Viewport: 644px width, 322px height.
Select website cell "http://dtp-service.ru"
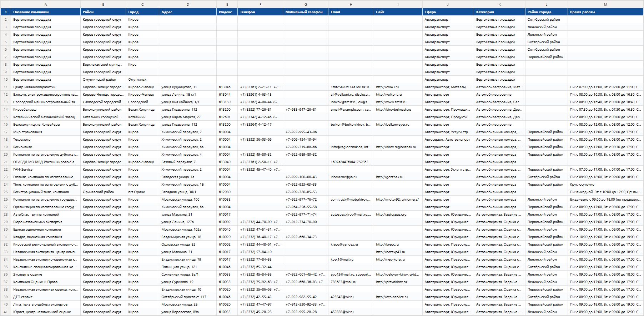point(398,297)
